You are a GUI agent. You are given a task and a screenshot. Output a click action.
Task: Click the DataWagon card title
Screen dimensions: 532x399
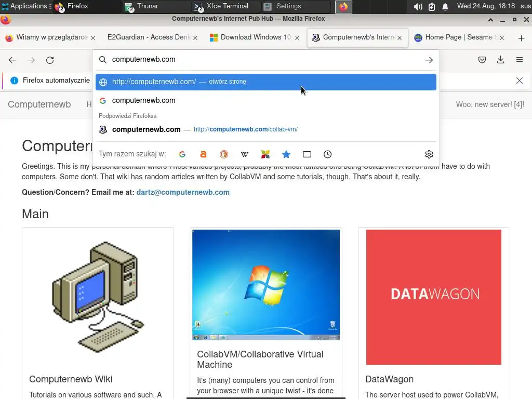pos(389,379)
